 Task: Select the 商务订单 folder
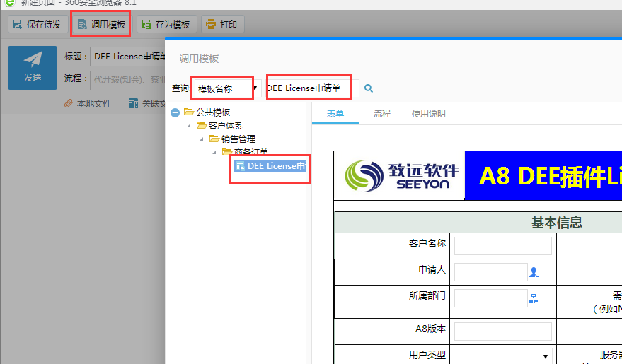(251, 152)
